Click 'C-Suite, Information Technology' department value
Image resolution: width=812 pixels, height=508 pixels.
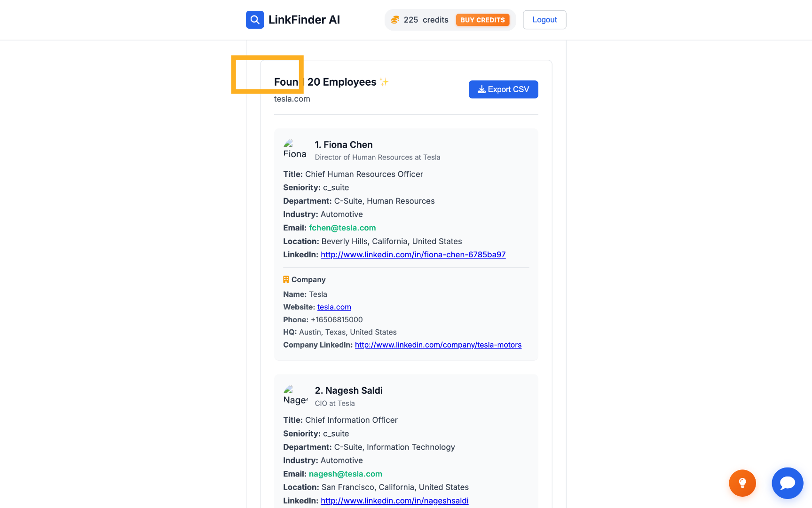pos(394,447)
